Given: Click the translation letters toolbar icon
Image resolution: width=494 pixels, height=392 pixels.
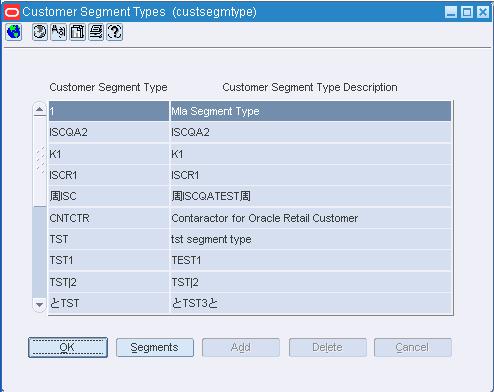Looking at the screenshot, I should (x=59, y=32).
